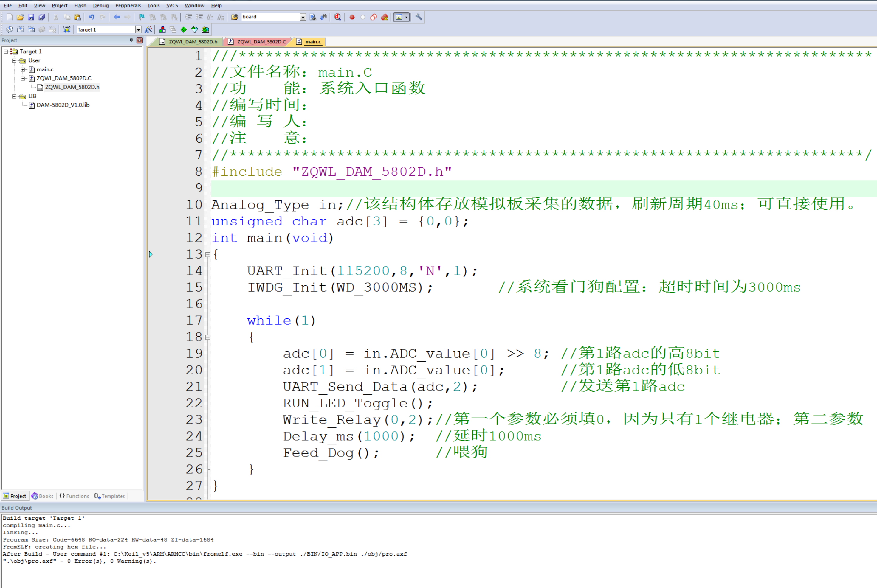The height and width of the screenshot is (588, 877).
Task: Toggle the Insert Breakpoint red dot
Action: click(x=352, y=17)
